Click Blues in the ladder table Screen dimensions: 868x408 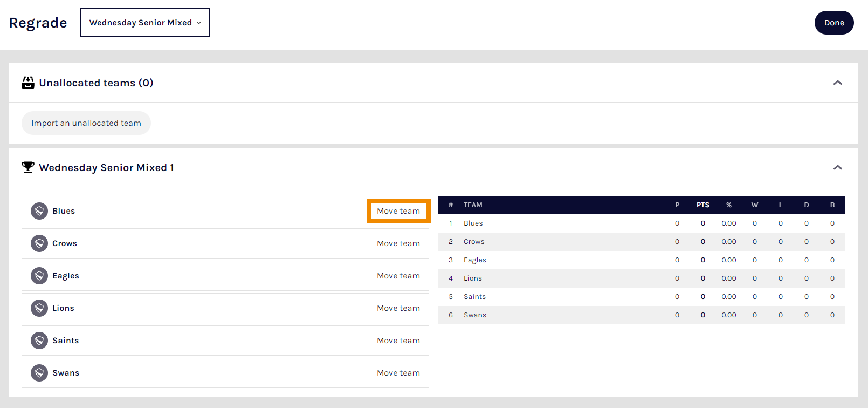pyautogui.click(x=473, y=223)
